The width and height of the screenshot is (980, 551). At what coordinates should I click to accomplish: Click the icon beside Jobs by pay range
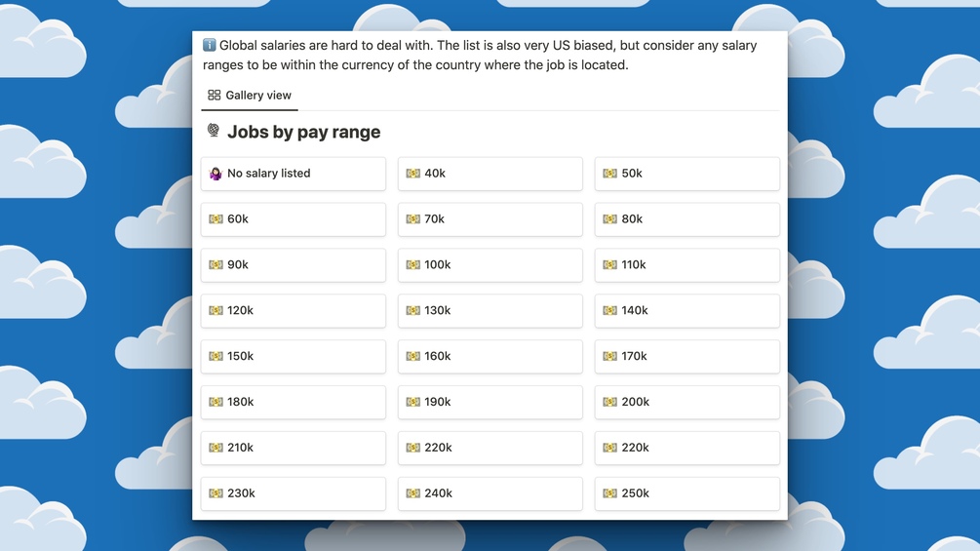tap(214, 131)
